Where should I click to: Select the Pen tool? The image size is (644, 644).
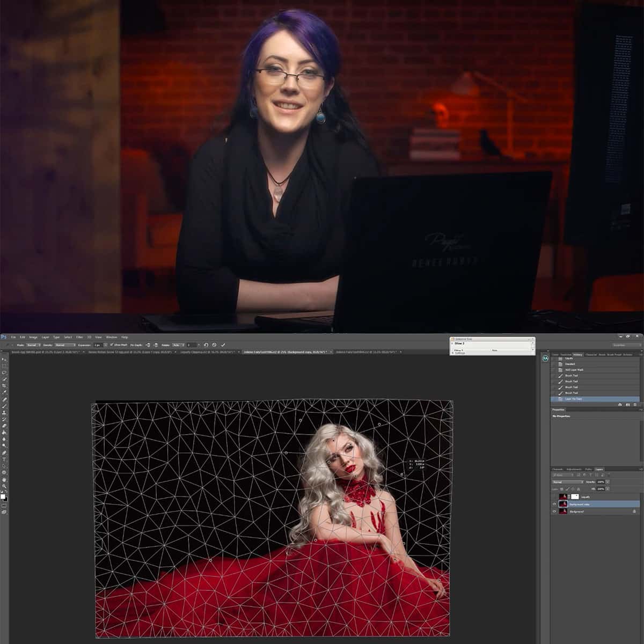(4, 453)
